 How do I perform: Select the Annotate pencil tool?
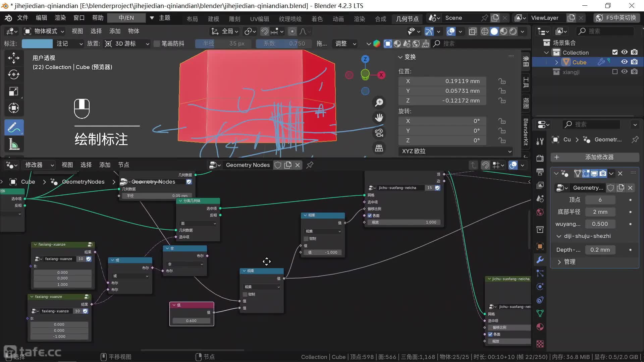coord(13,128)
